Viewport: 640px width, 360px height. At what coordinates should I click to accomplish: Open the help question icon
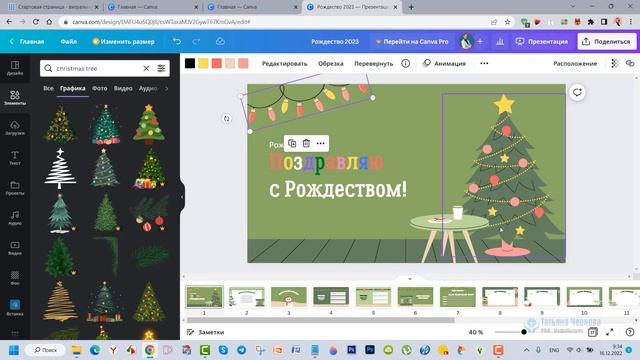pyautogui.click(x=630, y=332)
